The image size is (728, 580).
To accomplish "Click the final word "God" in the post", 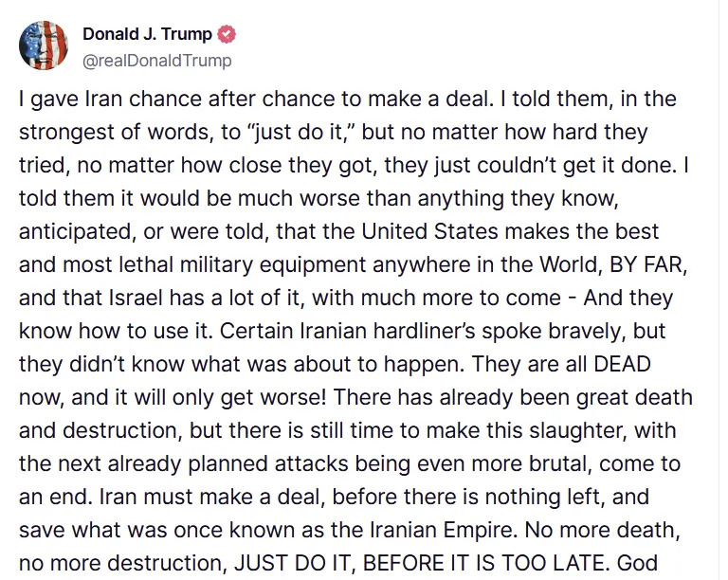I will click(637, 563).
